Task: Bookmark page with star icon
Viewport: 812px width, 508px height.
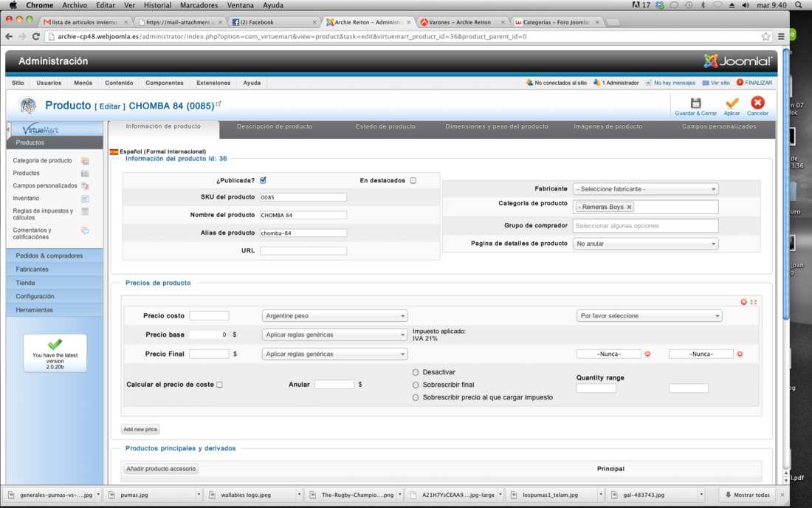Action: pyautogui.click(x=766, y=36)
